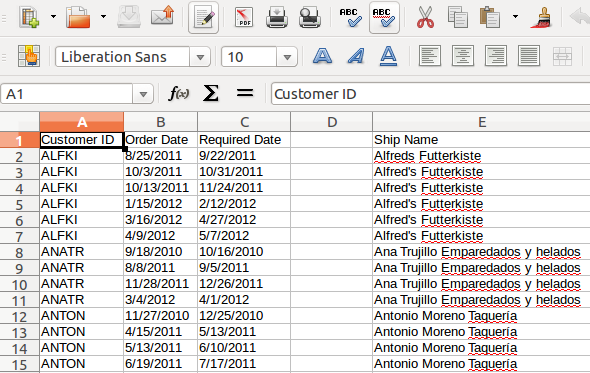Click the Function equals icon

pos(245,93)
